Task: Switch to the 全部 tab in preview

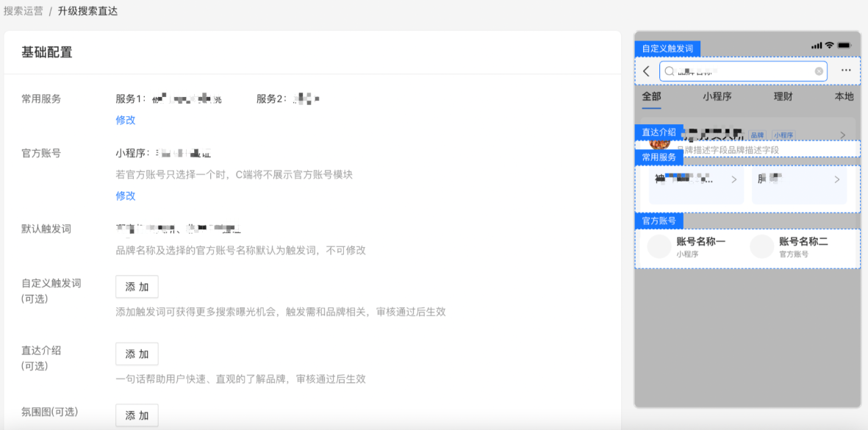Action: pos(651,96)
